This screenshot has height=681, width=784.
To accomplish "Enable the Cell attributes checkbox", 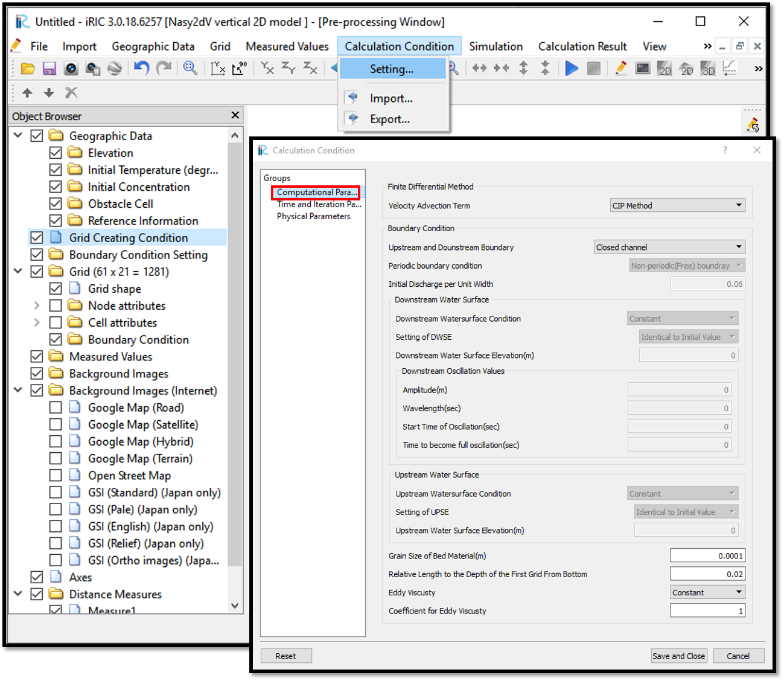I will click(56, 322).
